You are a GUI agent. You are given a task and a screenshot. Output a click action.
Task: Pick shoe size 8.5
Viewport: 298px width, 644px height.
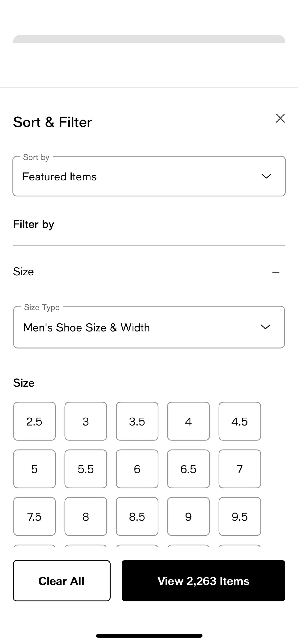(137, 517)
